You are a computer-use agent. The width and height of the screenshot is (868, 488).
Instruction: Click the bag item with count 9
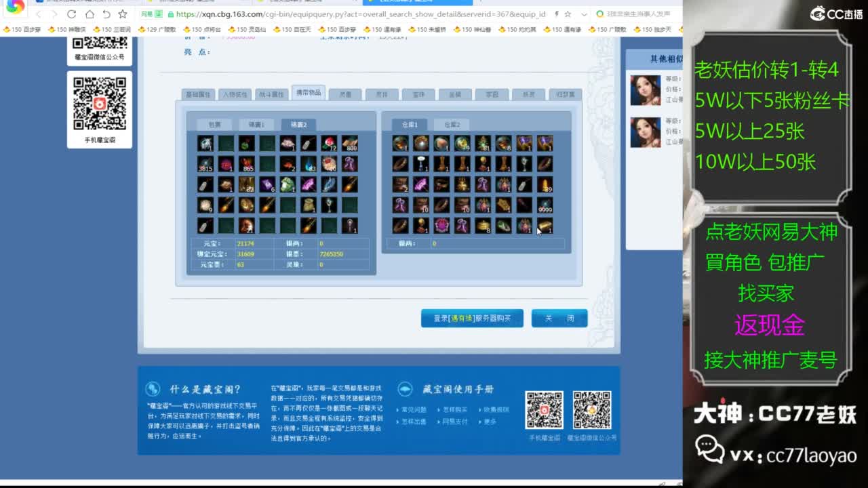(x=205, y=204)
